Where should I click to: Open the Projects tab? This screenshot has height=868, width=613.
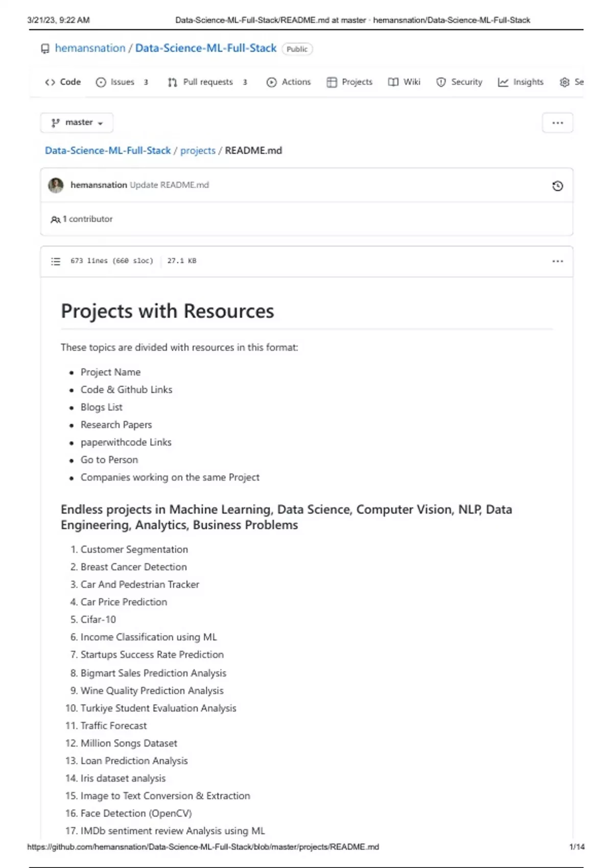(350, 82)
